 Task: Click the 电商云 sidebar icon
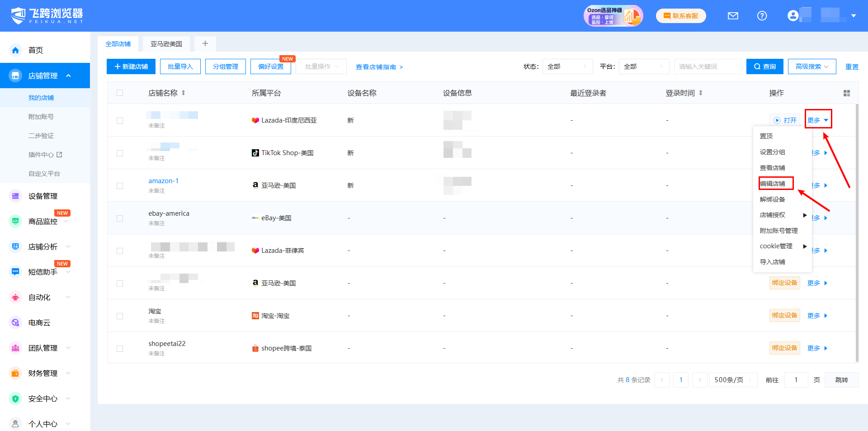(15, 322)
